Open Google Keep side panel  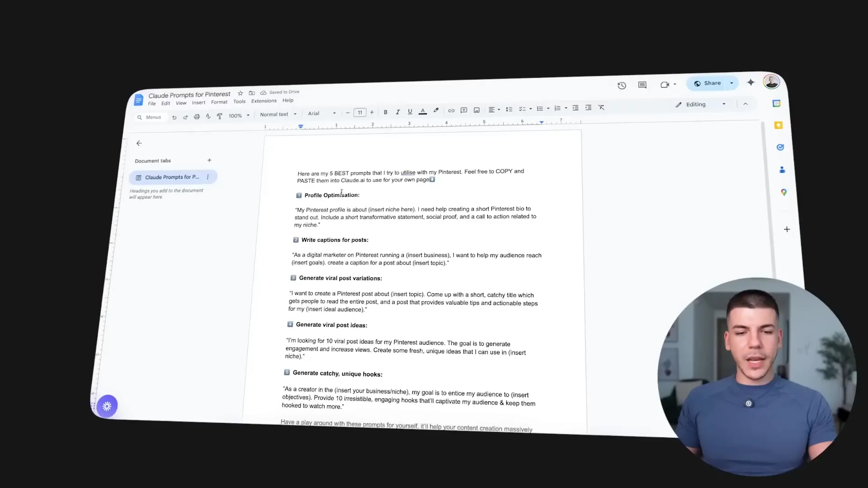click(778, 125)
